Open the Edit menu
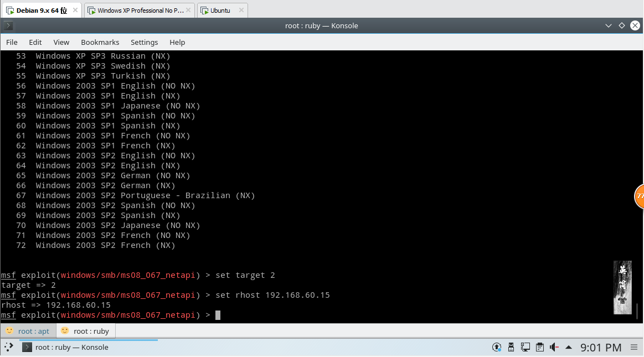The width and height of the screenshot is (644, 357). 35,42
